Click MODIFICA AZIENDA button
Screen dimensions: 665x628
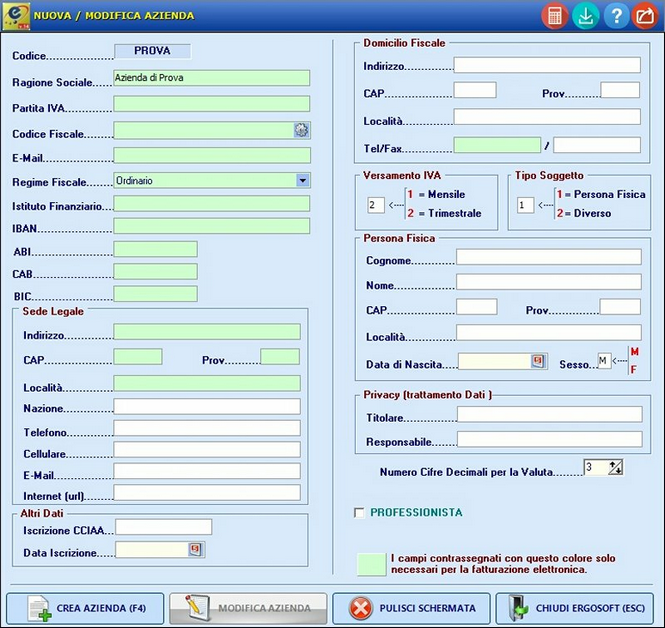[x=248, y=608]
